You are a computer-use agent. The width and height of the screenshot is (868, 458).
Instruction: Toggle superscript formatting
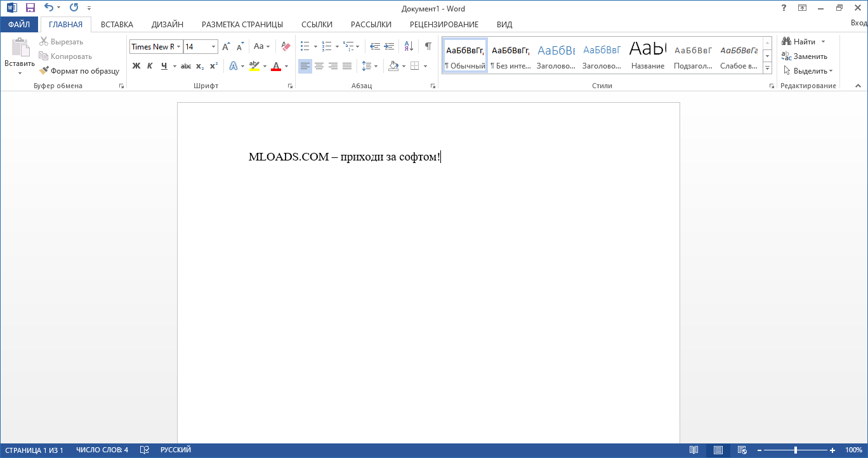[x=214, y=66]
